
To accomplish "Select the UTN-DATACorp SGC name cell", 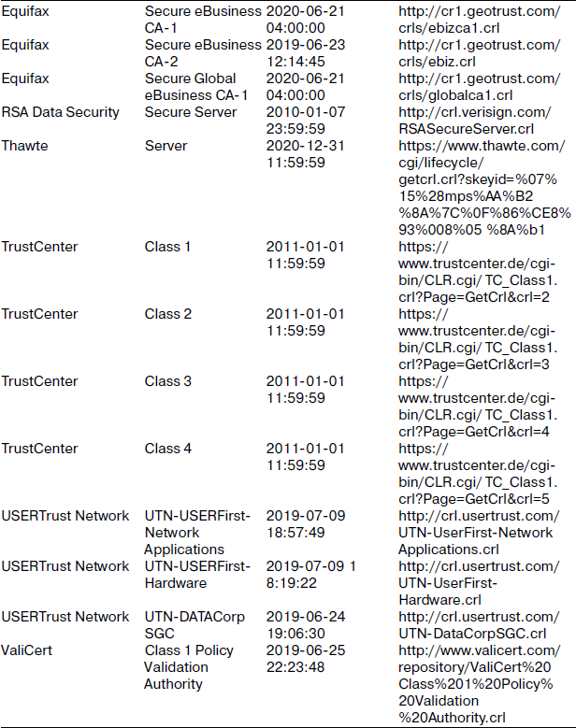I will coord(194,625).
